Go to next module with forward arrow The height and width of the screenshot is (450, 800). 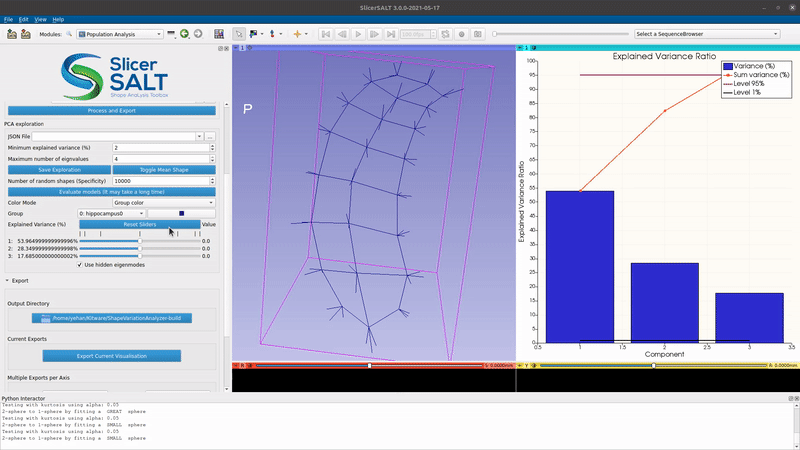[x=198, y=34]
